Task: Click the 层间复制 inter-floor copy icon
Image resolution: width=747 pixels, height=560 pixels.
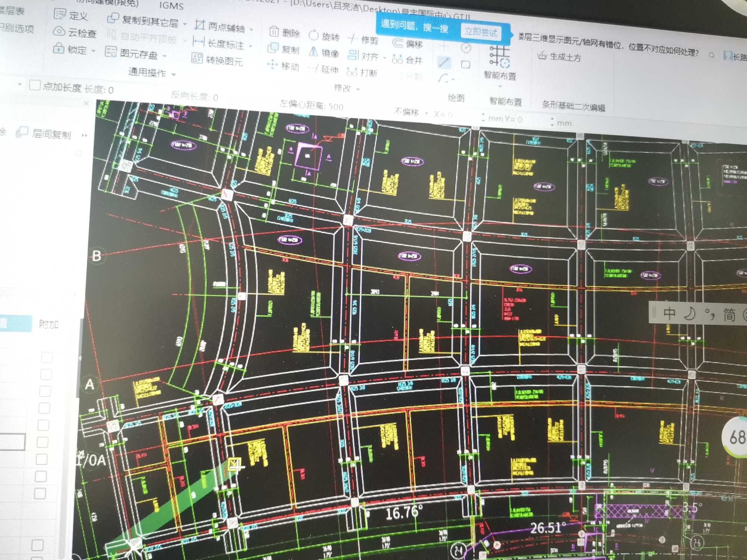Action: point(22,132)
